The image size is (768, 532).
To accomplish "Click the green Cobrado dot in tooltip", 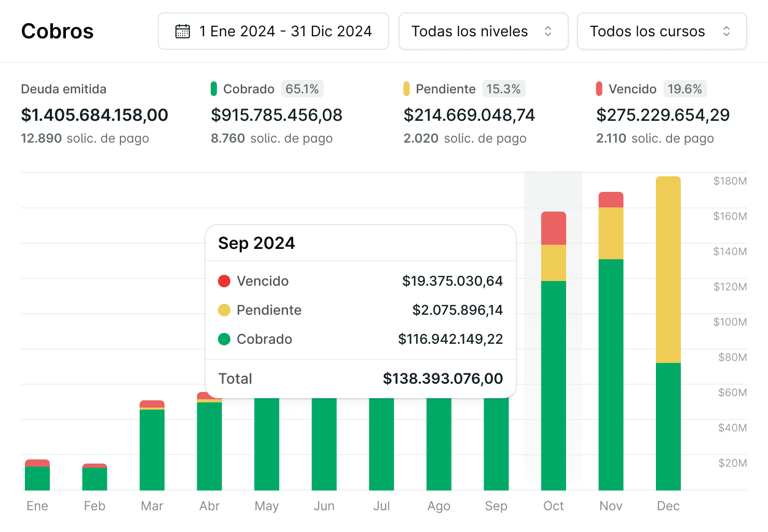I will (x=224, y=339).
